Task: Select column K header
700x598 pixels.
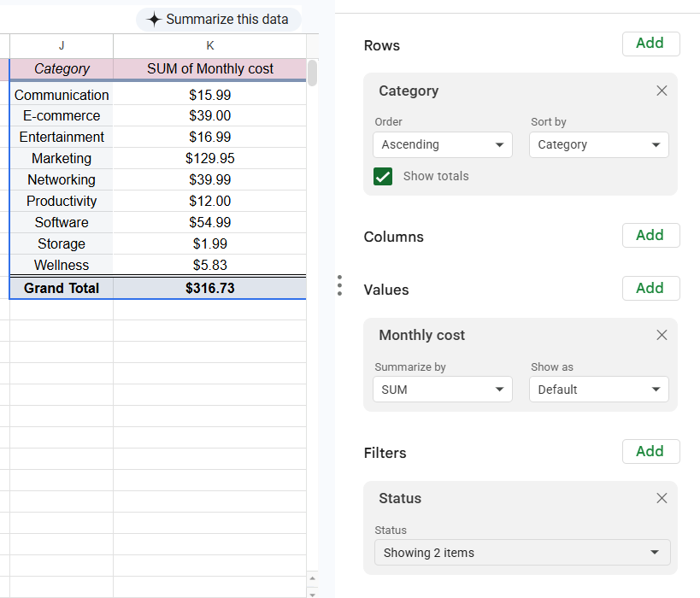Action: coord(209,45)
